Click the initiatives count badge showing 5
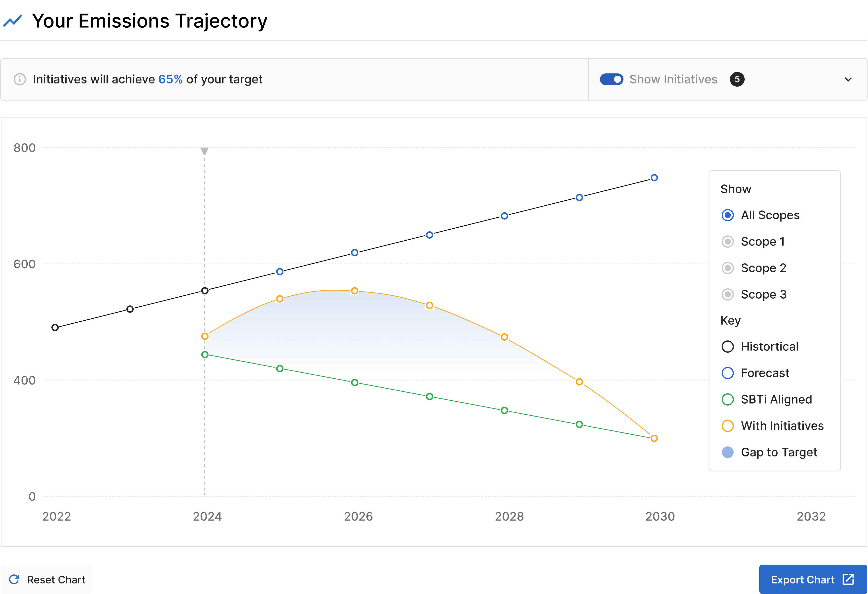The width and height of the screenshot is (868, 594). coord(737,80)
